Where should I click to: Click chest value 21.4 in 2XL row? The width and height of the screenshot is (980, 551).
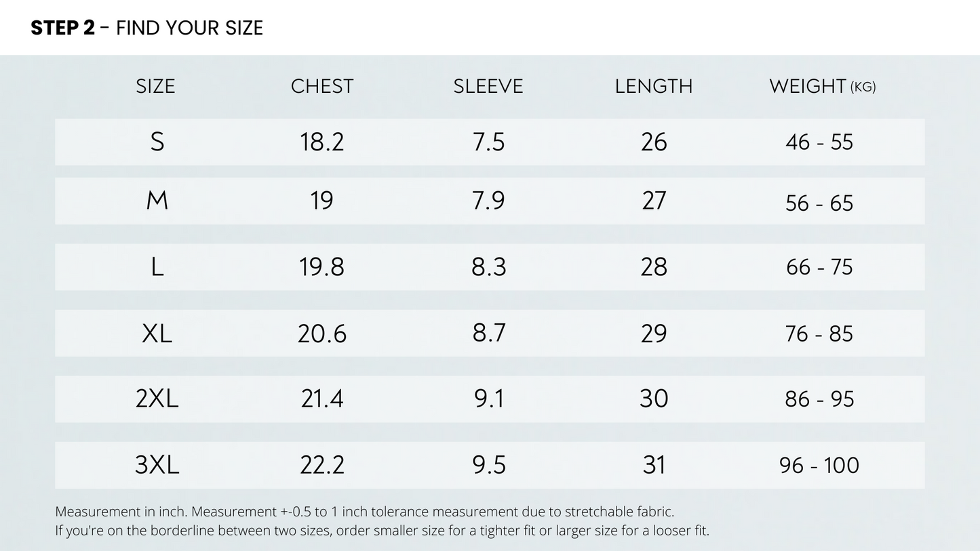point(322,399)
